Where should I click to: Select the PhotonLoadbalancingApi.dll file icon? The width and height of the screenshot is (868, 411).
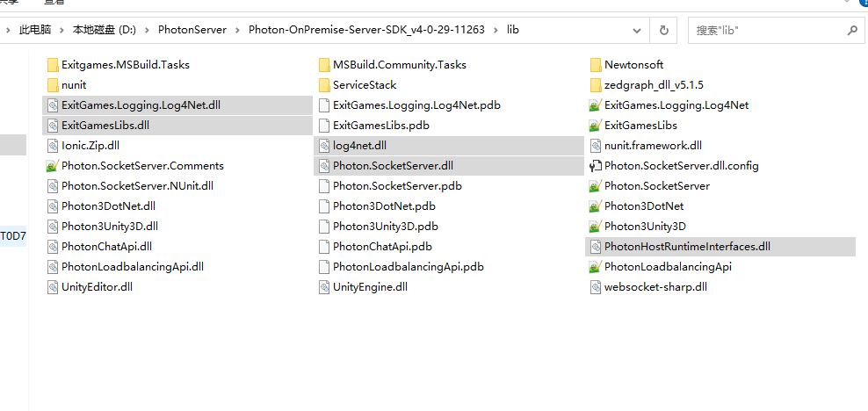[x=53, y=267]
